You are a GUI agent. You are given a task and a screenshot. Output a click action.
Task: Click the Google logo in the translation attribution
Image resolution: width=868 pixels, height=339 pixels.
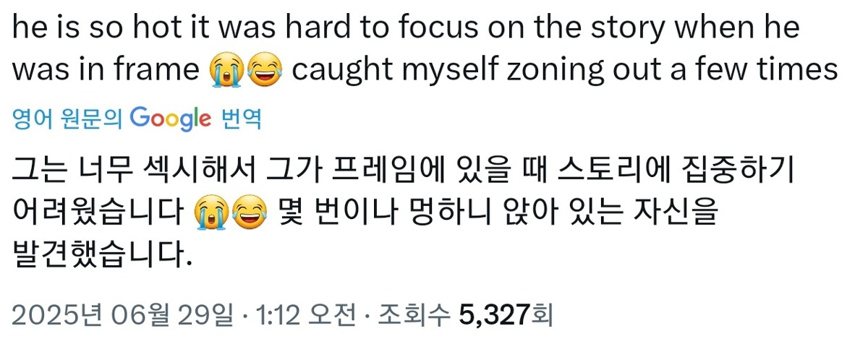click(171, 119)
